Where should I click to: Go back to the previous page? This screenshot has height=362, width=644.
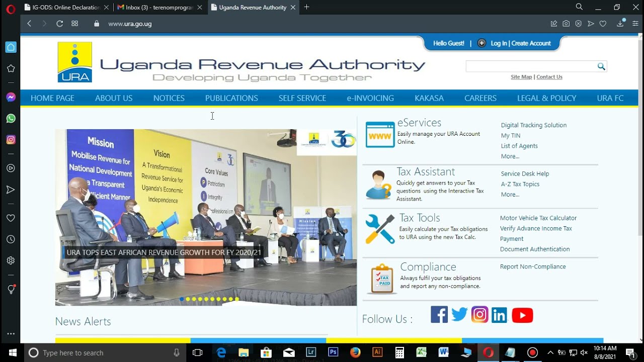29,24
